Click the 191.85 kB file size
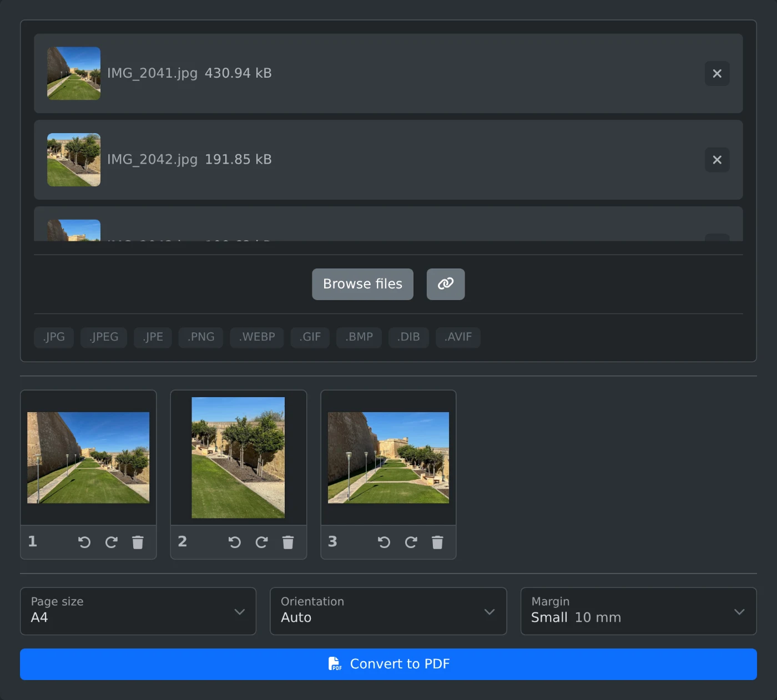 (238, 160)
